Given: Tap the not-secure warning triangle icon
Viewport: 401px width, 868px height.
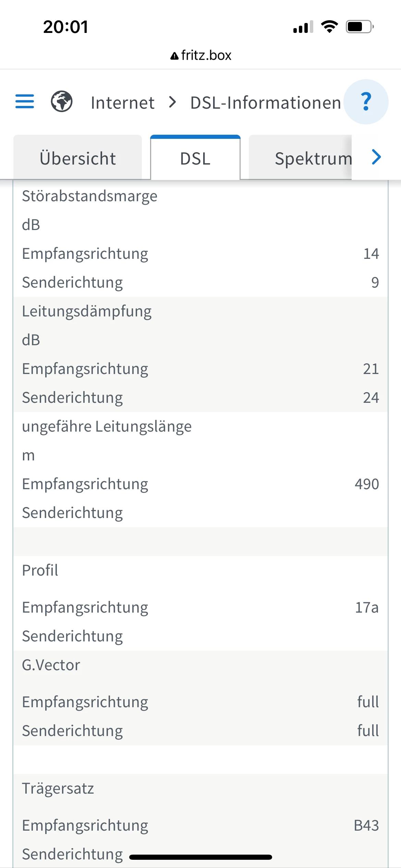Looking at the screenshot, I should [174, 56].
